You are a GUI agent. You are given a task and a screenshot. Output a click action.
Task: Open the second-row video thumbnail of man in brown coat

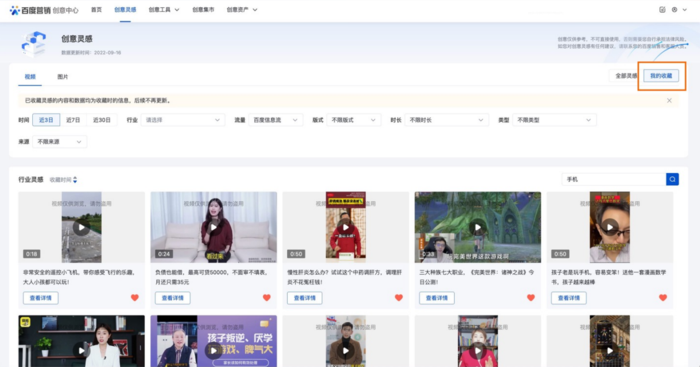(x=346, y=342)
